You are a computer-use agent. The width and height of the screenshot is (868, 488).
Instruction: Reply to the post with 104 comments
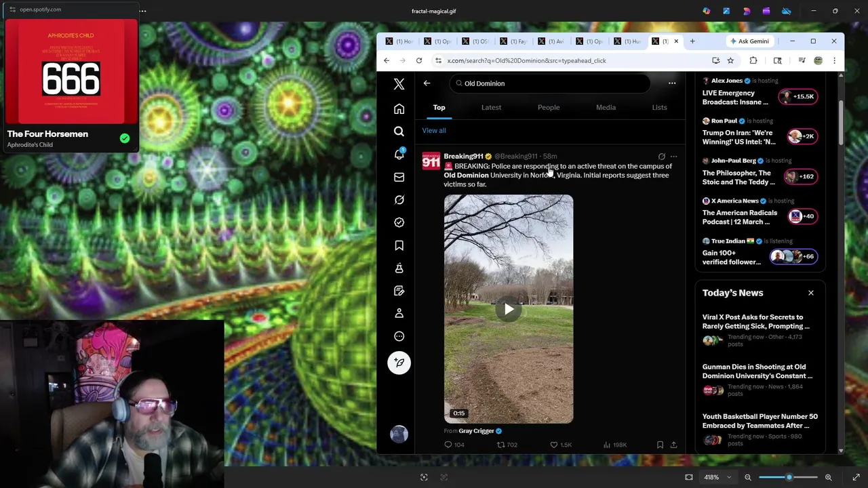454,445
